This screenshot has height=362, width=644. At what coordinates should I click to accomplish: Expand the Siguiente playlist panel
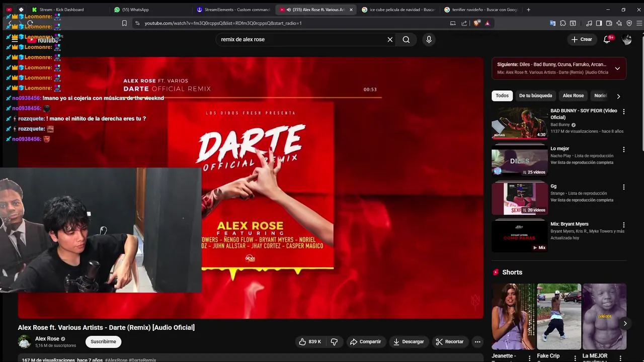point(617,68)
